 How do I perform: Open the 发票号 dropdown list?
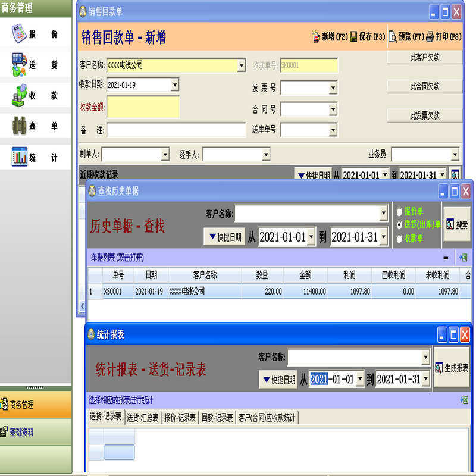(333, 88)
